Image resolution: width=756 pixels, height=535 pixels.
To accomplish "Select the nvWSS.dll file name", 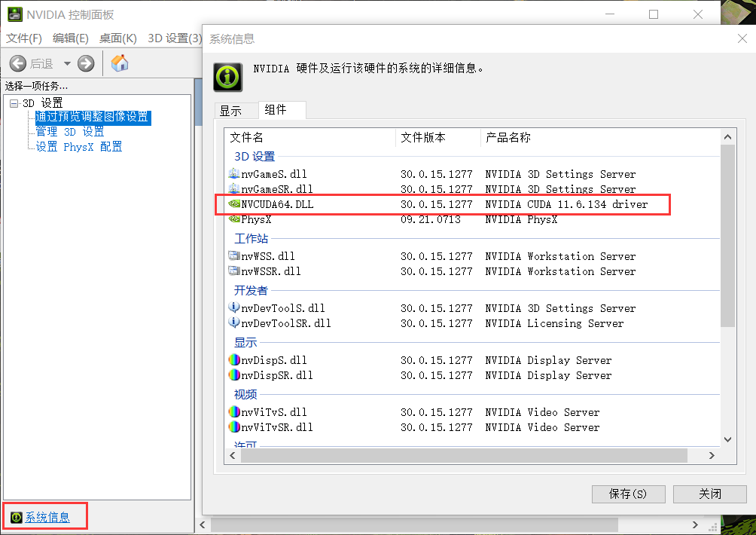I will click(268, 256).
